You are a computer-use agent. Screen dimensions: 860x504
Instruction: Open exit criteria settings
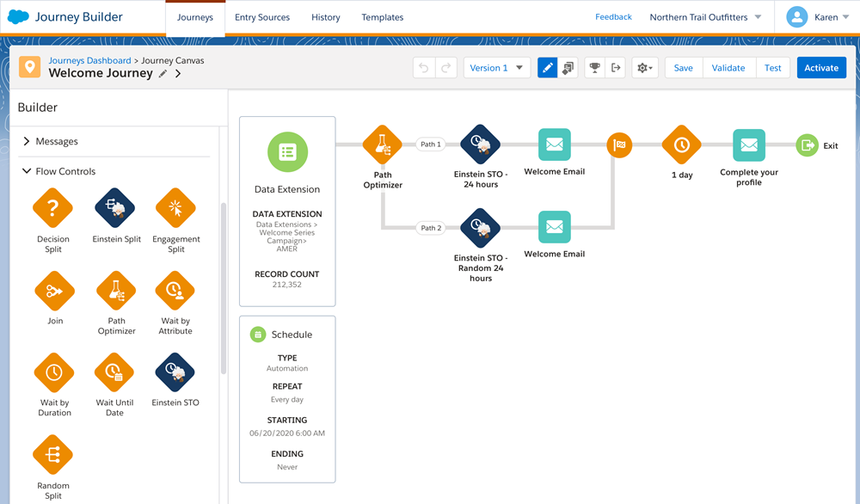[616, 67]
